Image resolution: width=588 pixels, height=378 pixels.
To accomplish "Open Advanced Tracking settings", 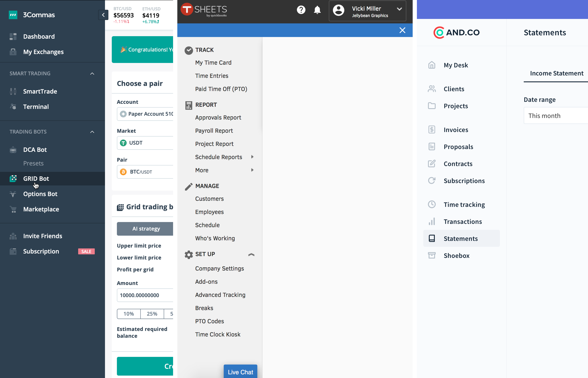I will point(220,295).
